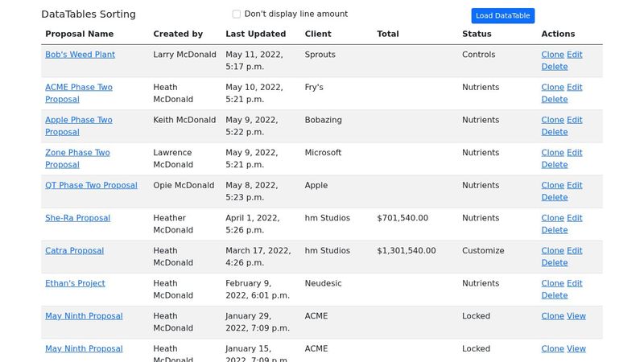Sort table by Created by header
The image size is (644, 362).
[178, 34]
